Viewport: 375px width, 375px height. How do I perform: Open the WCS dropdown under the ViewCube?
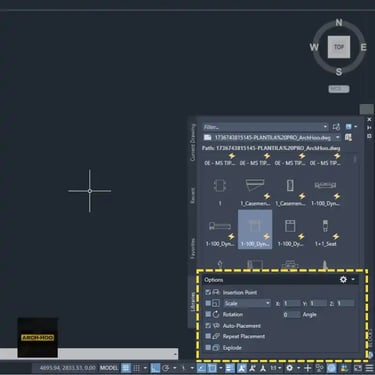click(x=339, y=89)
